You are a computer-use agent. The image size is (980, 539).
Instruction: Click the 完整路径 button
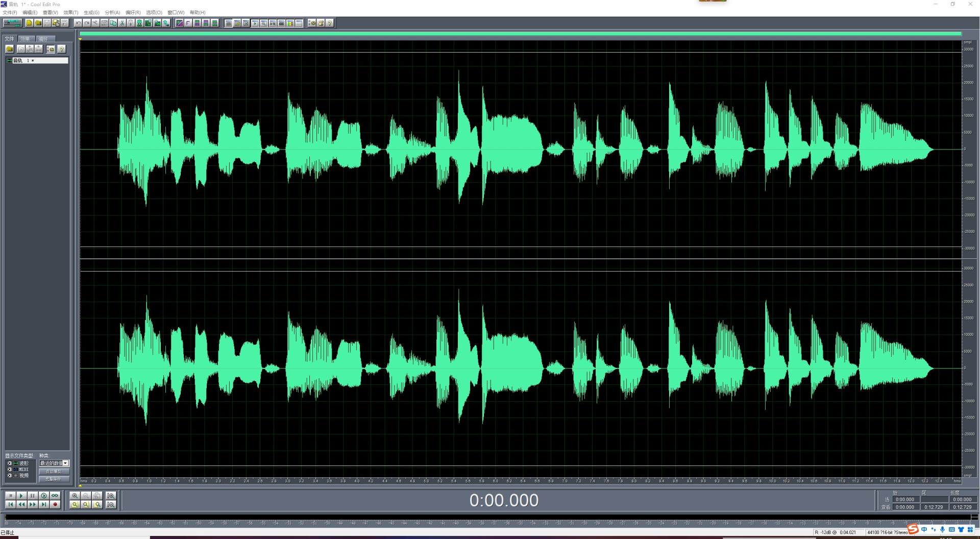pyautogui.click(x=54, y=479)
